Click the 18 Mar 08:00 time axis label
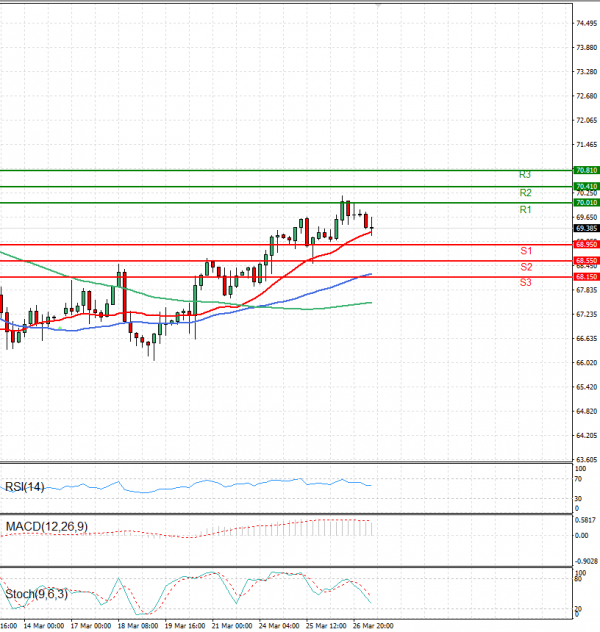 pyautogui.click(x=138, y=626)
